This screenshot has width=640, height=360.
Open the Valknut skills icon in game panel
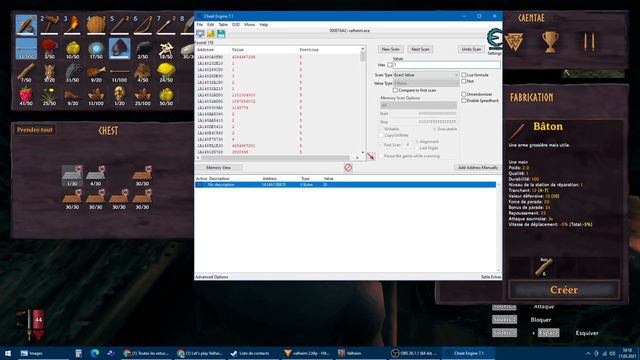click(513, 42)
